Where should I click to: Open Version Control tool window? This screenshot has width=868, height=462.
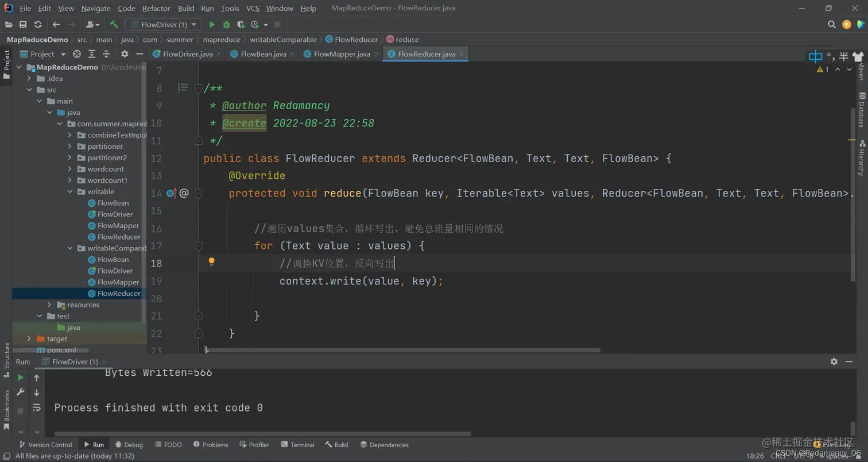point(45,445)
